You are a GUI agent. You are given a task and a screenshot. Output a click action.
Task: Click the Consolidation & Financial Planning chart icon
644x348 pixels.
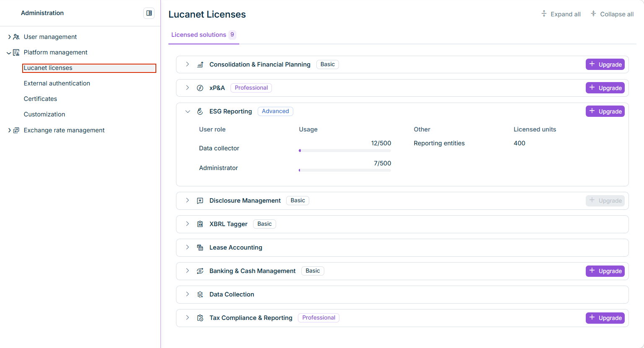[x=200, y=64]
